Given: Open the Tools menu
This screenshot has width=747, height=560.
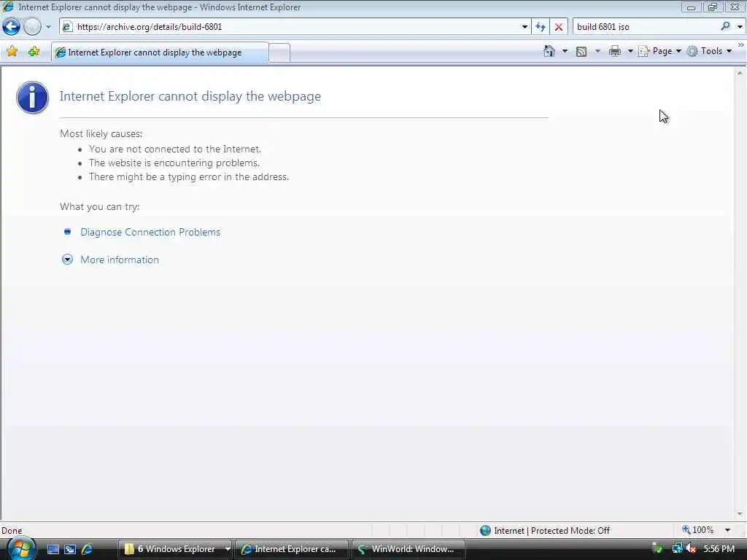Looking at the screenshot, I should 709,51.
